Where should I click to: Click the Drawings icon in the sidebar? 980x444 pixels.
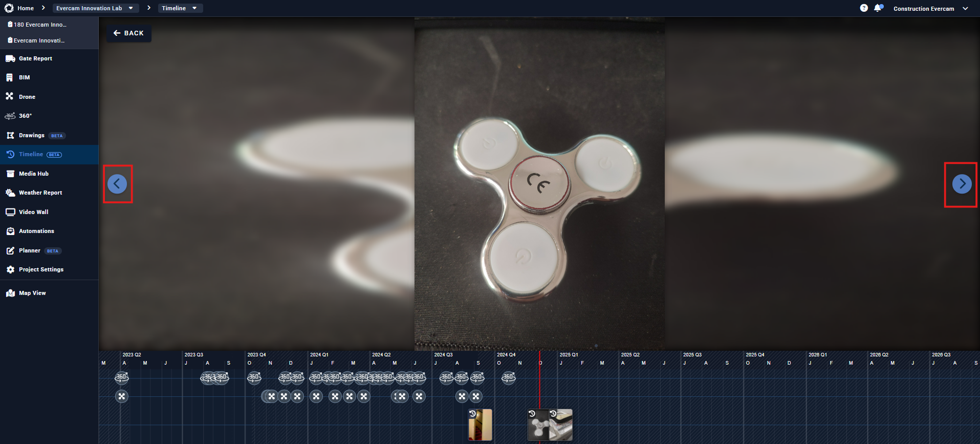point(10,135)
